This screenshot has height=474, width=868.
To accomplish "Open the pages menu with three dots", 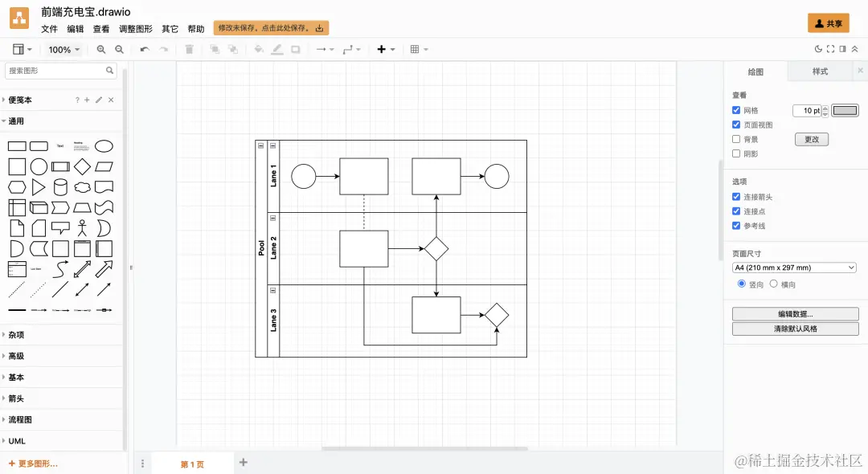I will pyautogui.click(x=142, y=464).
